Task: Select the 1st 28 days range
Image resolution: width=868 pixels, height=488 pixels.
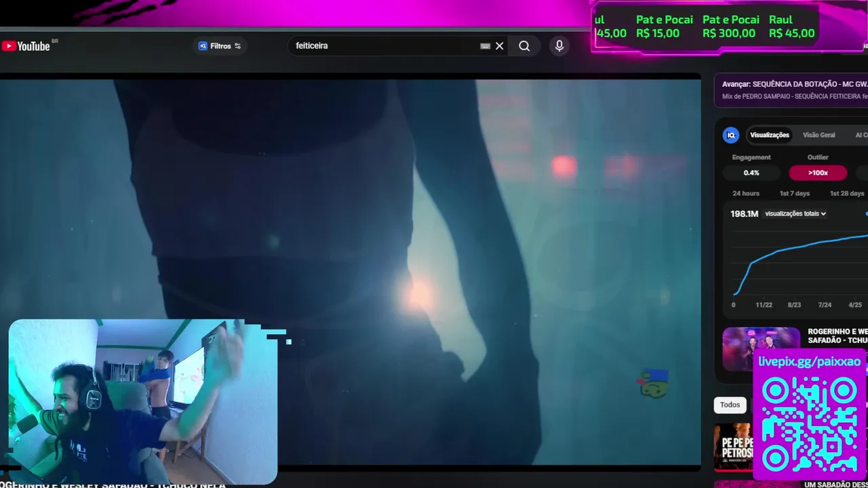Action: click(x=847, y=193)
